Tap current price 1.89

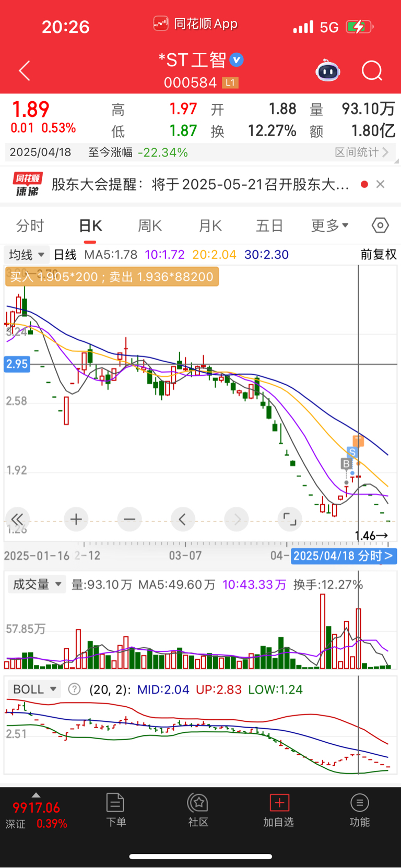(x=30, y=110)
